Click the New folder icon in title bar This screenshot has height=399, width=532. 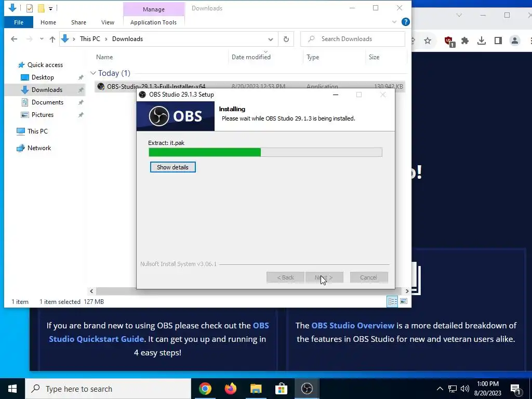click(x=41, y=8)
